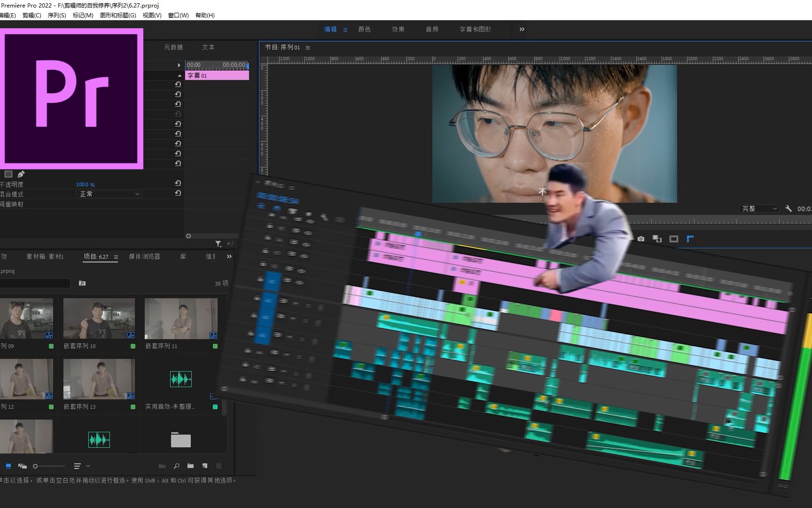Image resolution: width=812 pixels, height=508 pixels.
Task: Open the 剪辑(C) menu
Action: coord(32,16)
